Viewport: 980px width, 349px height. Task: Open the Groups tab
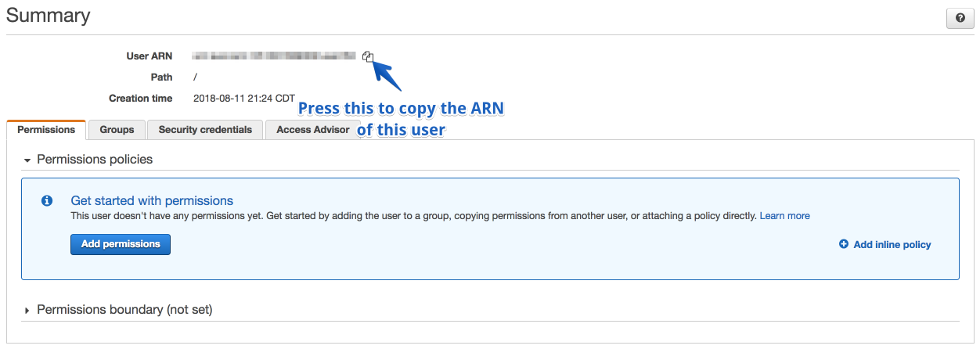117,130
